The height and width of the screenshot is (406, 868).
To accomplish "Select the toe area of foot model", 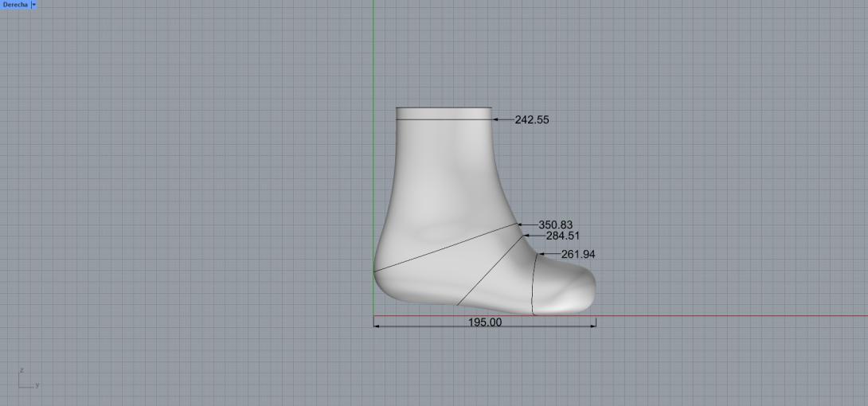I will point(572,287).
